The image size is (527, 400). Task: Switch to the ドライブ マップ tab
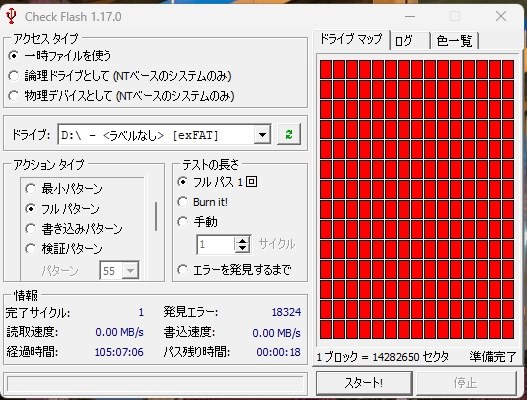point(351,39)
